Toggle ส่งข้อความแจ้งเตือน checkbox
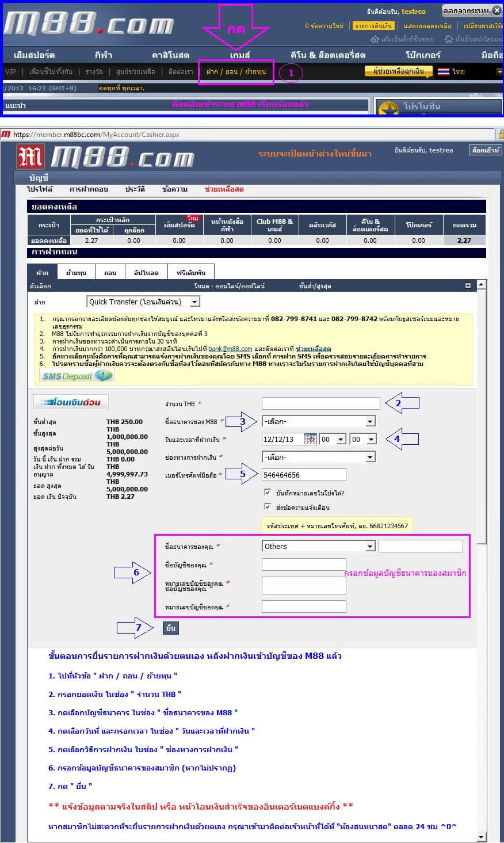504x843 pixels. [x=267, y=507]
